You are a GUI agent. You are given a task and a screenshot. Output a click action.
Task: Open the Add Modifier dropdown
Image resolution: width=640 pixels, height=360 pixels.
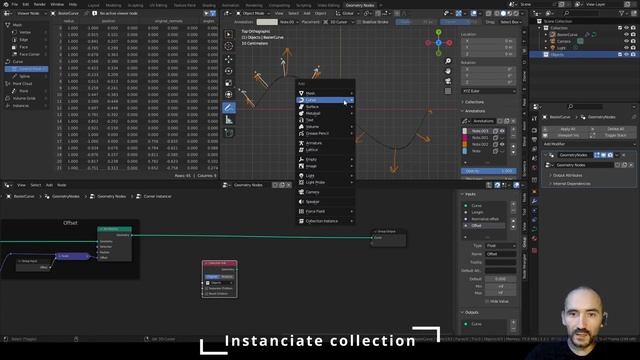[589, 144]
